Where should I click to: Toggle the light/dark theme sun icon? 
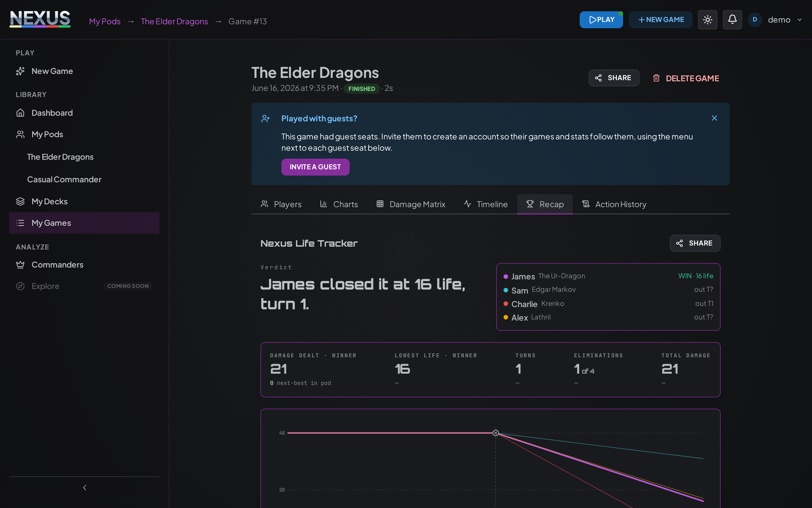click(x=707, y=20)
